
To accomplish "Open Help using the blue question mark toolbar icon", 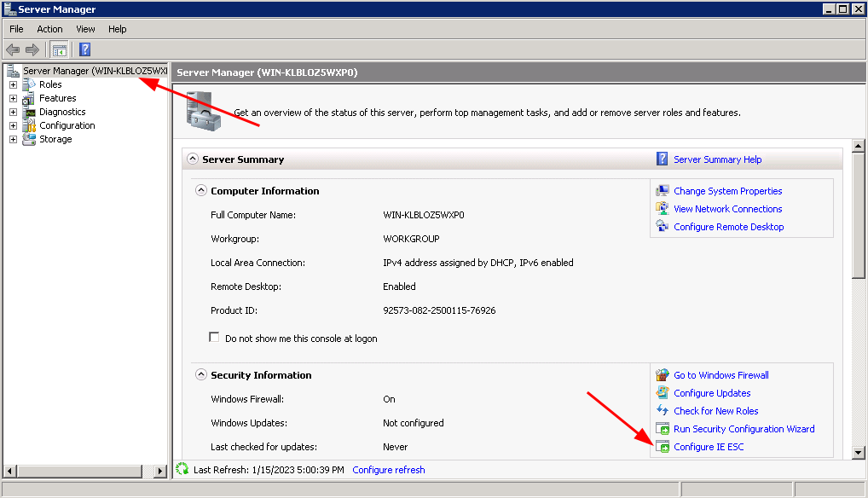I will point(84,49).
